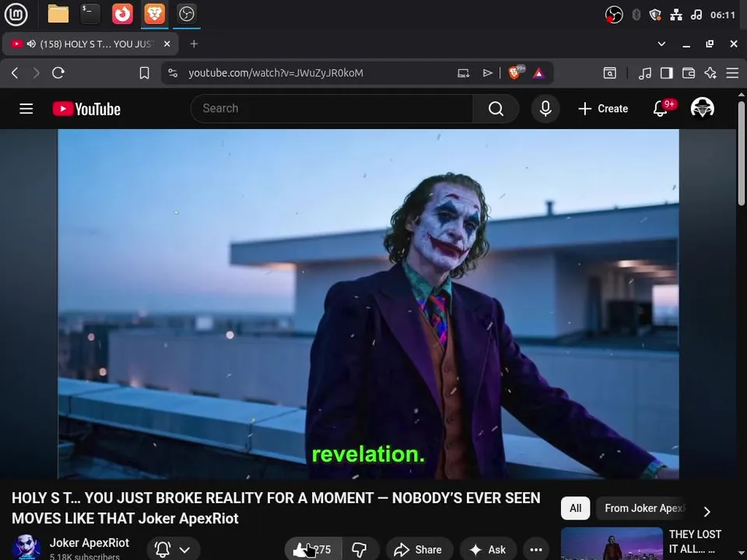Viewport: 747px width, 560px height.
Task: Open a new browser tab
Action: click(194, 44)
